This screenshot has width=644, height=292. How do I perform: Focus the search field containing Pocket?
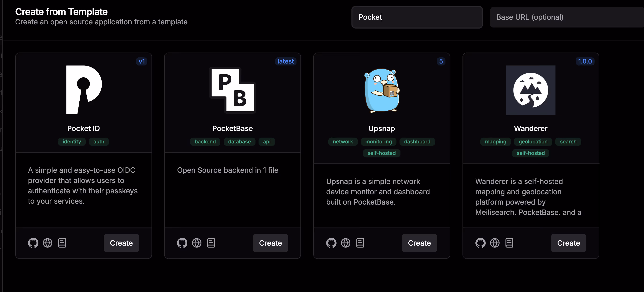click(x=417, y=17)
